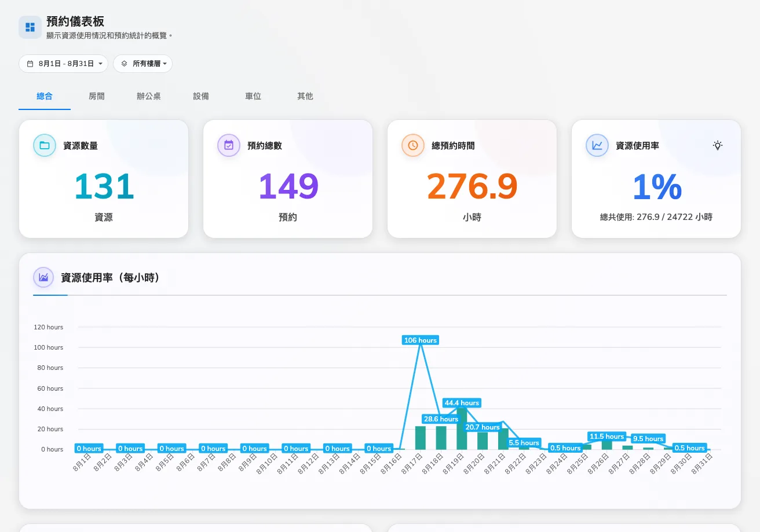Click the 131 resource count value

point(104,186)
